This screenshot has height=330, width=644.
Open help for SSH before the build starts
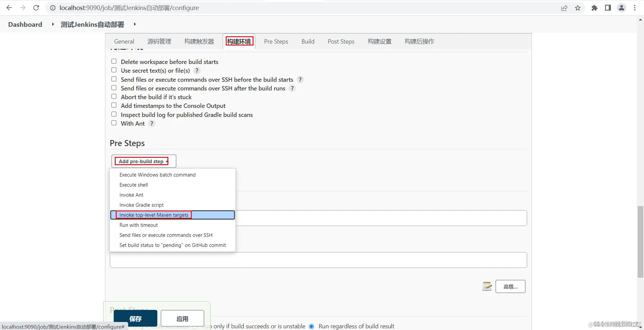[x=300, y=80]
